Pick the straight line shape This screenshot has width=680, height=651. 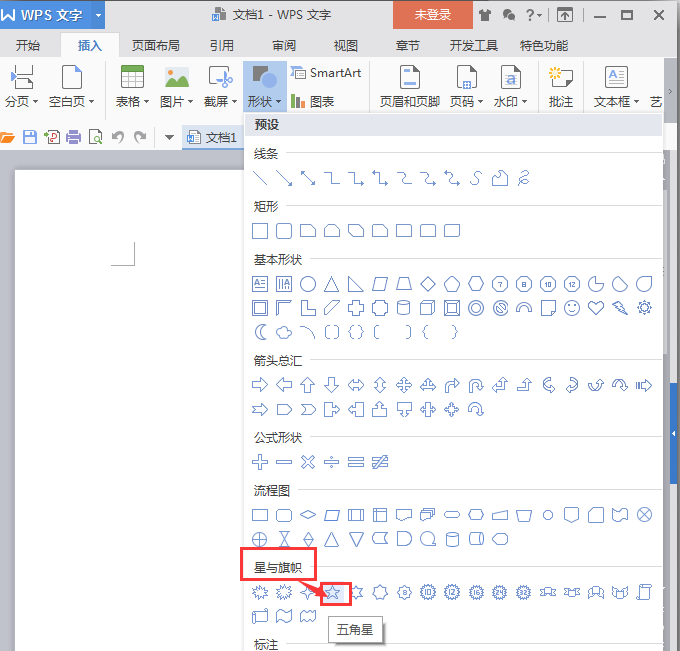[x=260, y=178]
